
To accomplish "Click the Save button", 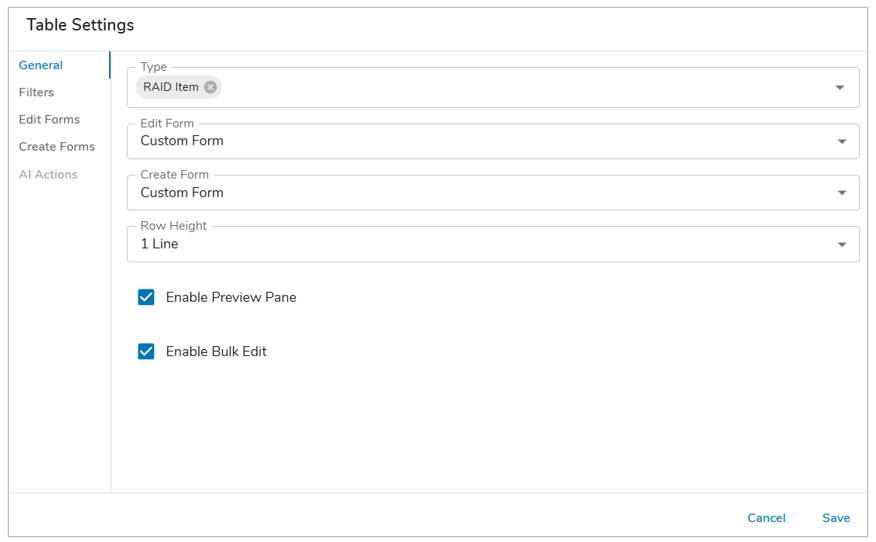I will pos(836,518).
